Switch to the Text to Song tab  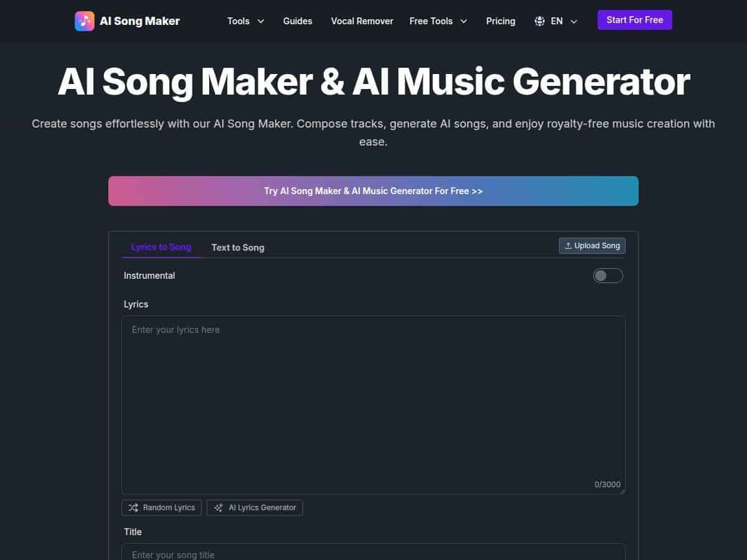[x=238, y=247]
